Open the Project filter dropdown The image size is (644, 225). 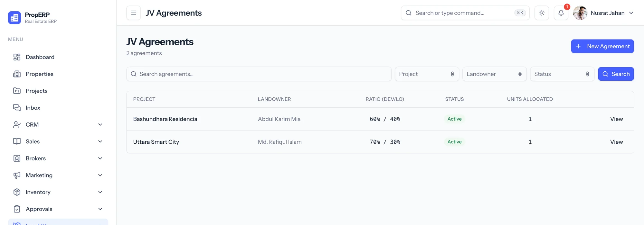coord(427,74)
